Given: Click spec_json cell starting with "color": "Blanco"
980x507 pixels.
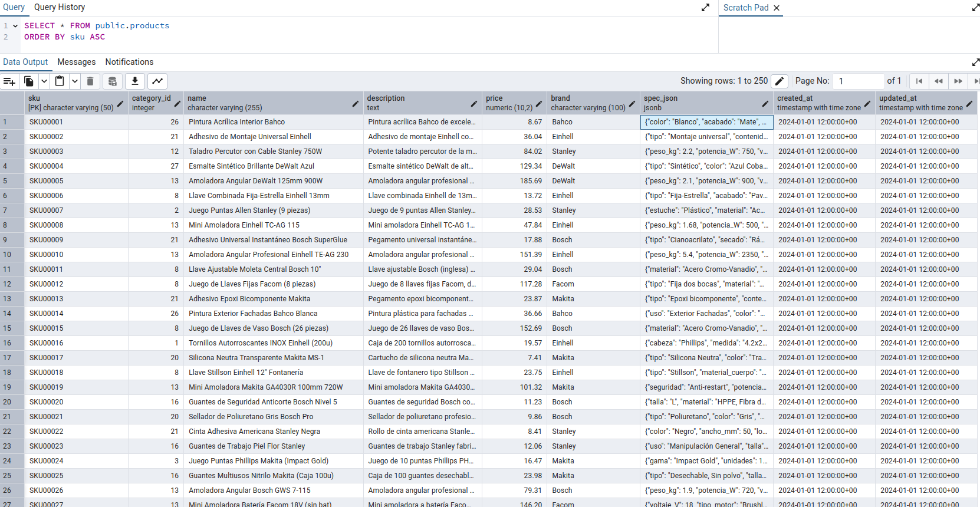Looking at the screenshot, I should coord(706,122).
